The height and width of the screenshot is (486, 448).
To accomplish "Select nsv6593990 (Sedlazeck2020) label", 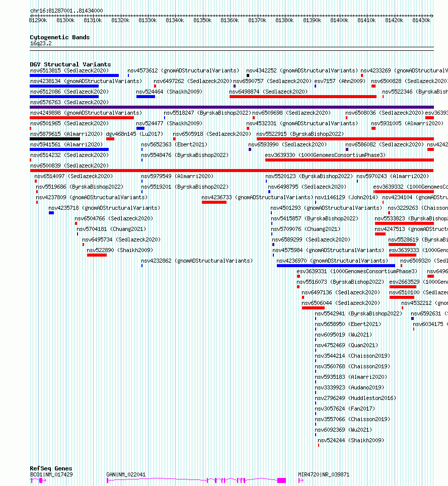I will (x=287, y=144).
